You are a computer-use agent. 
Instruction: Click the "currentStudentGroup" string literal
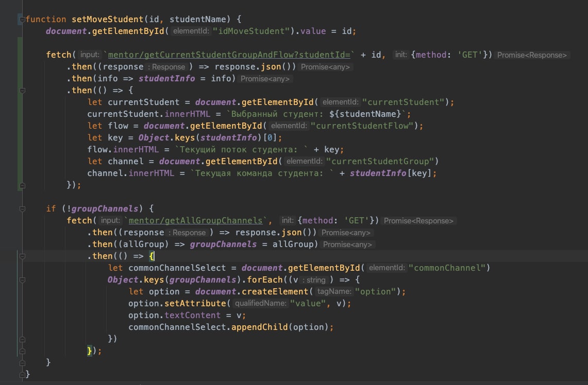coord(380,162)
